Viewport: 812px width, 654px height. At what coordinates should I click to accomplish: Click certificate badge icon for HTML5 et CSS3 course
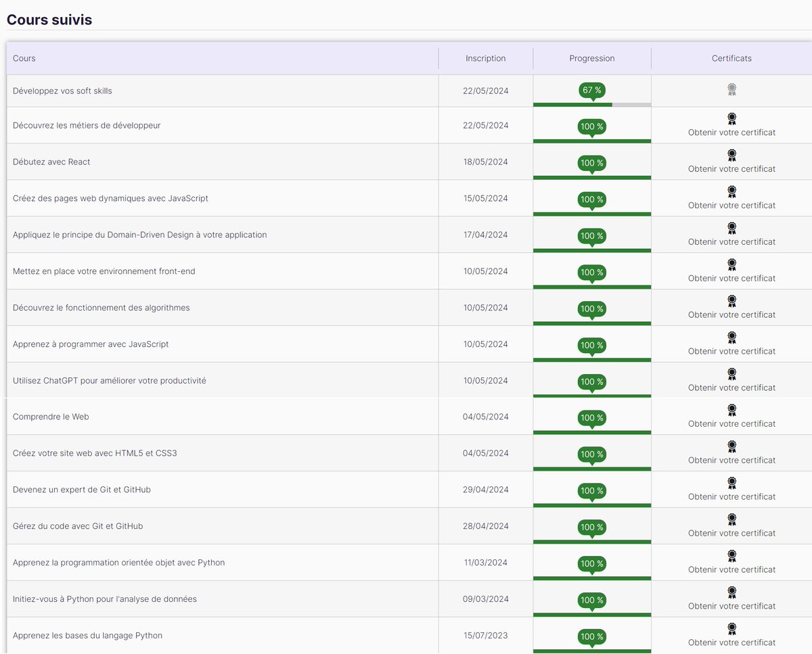[x=731, y=447]
